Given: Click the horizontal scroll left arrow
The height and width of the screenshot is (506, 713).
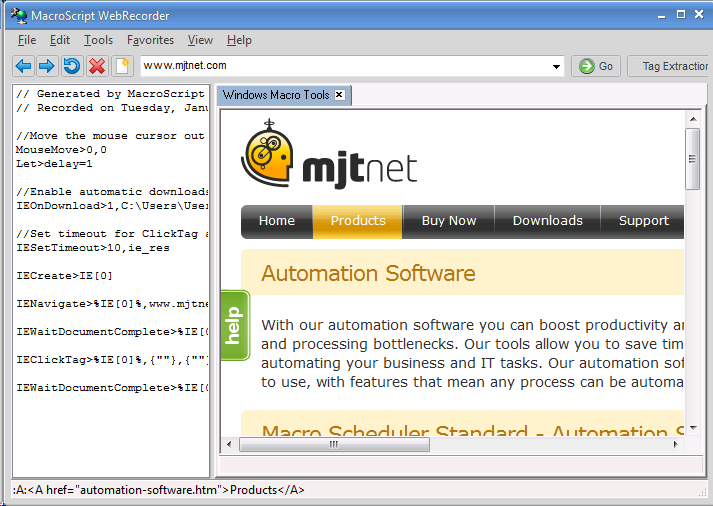Looking at the screenshot, I should point(229,445).
